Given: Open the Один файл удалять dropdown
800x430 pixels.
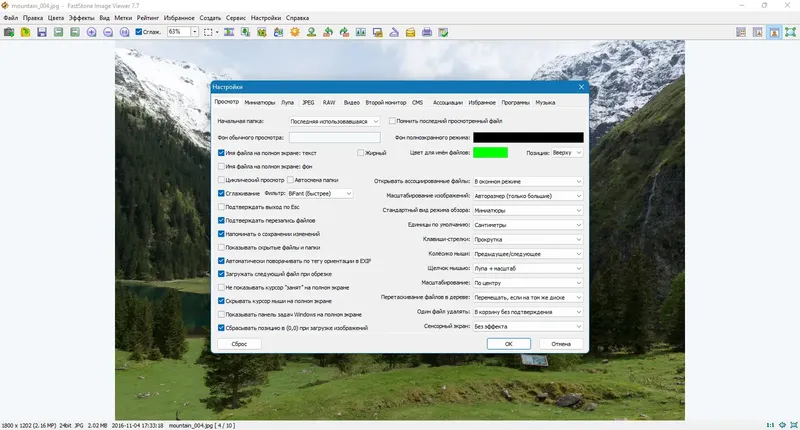Looking at the screenshot, I should click(x=528, y=312).
